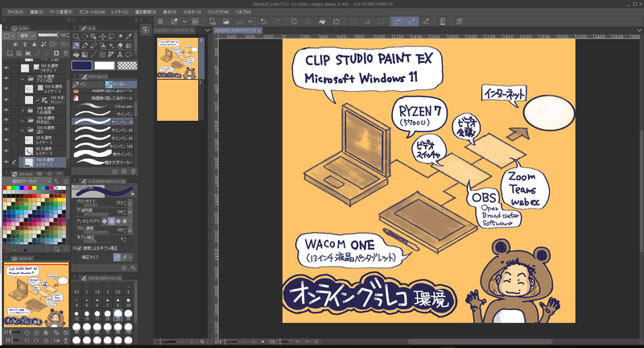This screenshot has width=644, height=348.
Task: Toggle 速度による手ブレ補正 checkbox
Action: click(x=79, y=248)
